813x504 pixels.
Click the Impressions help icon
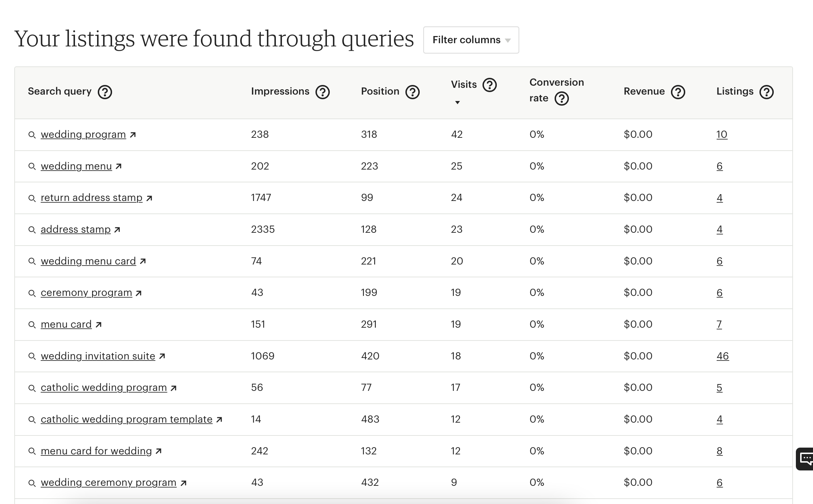tap(323, 92)
